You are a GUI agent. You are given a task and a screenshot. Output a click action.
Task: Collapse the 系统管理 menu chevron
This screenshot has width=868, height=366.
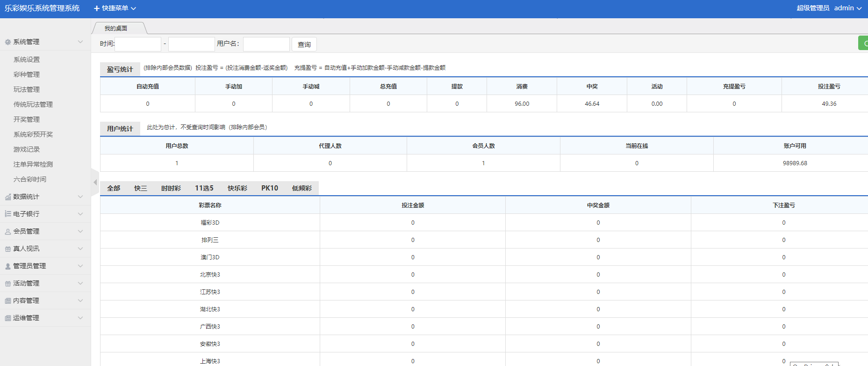[80, 42]
